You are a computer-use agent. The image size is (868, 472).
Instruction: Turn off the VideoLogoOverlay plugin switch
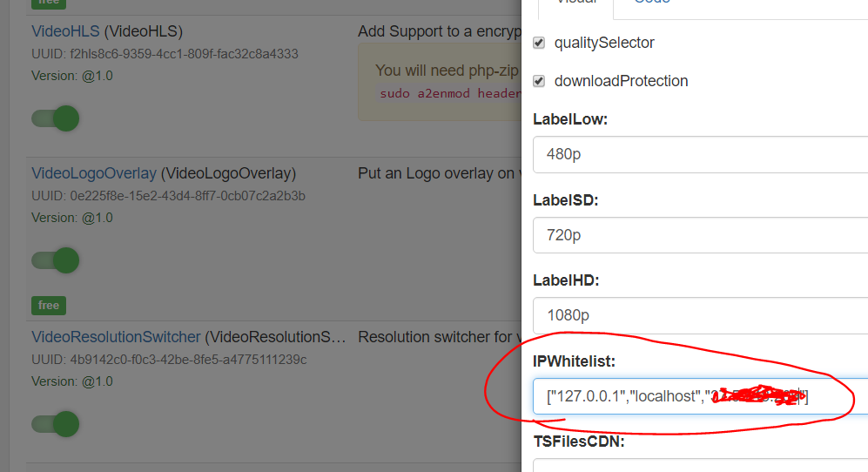pyautogui.click(x=56, y=260)
